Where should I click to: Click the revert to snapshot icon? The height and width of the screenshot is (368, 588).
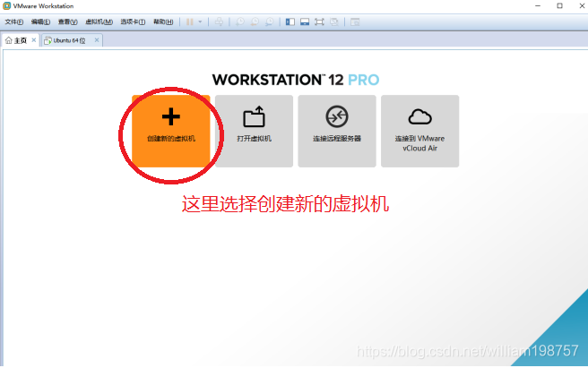point(255,22)
